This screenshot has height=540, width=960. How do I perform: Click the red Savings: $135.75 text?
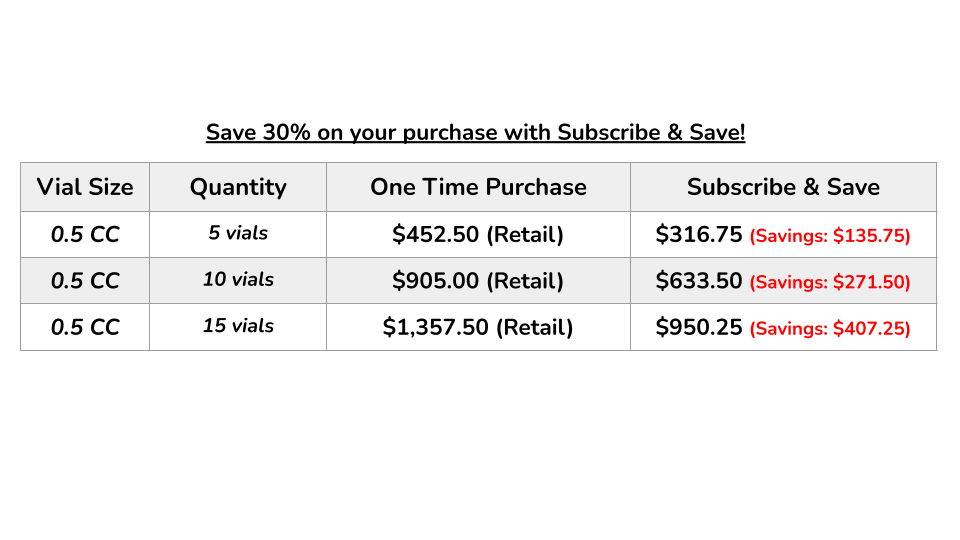830,236
